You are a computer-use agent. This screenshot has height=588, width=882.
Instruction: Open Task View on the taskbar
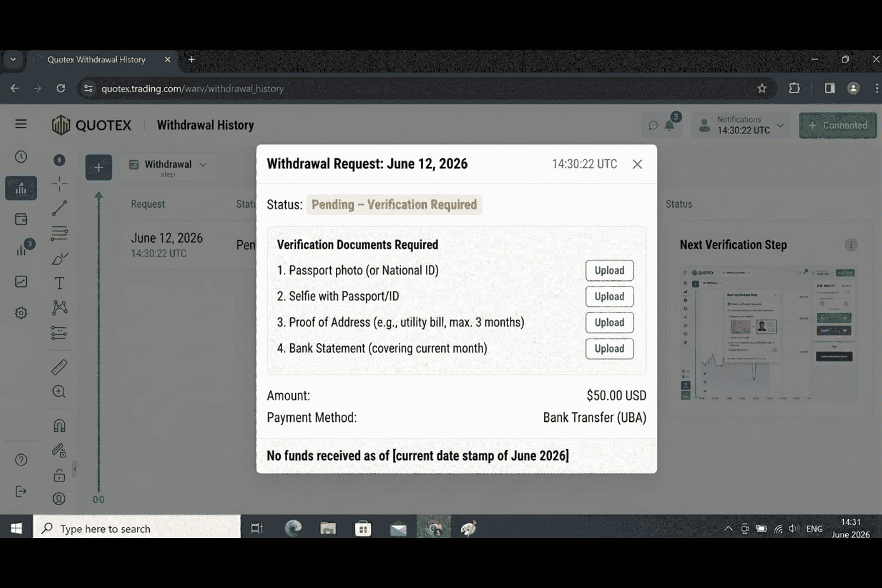pyautogui.click(x=257, y=529)
